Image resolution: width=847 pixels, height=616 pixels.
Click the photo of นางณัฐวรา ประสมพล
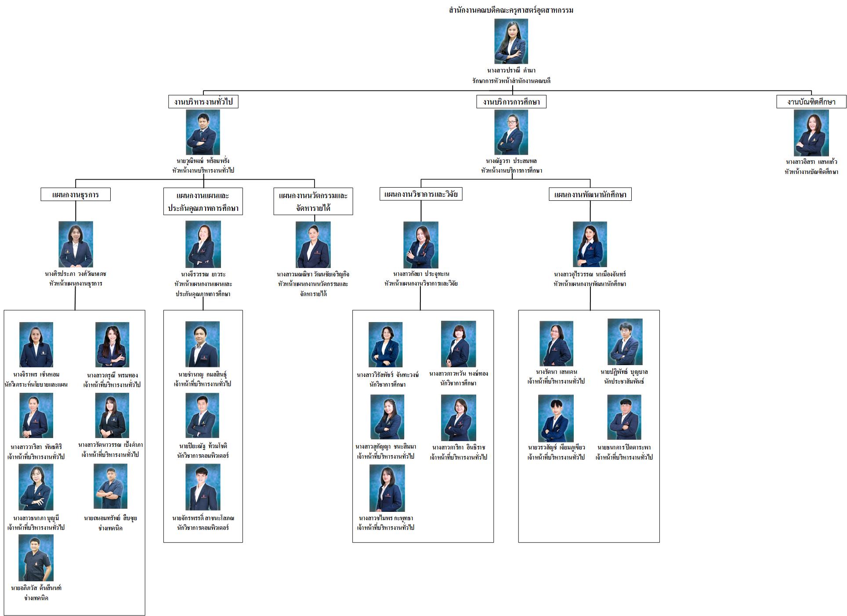point(511,132)
